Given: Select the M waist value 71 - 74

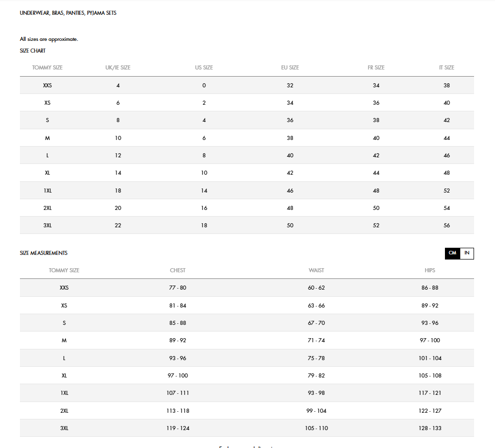Looking at the screenshot, I should click(x=316, y=340).
